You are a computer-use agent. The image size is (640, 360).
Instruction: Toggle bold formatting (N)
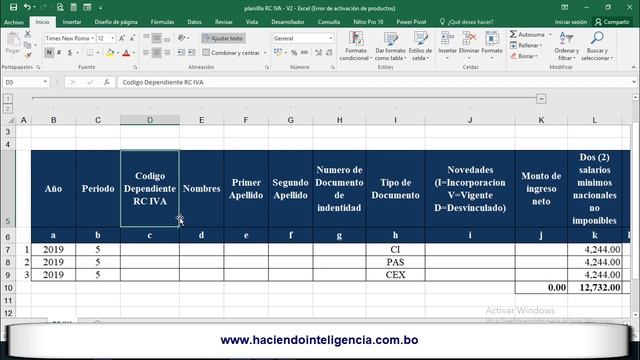(x=49, y=53)
